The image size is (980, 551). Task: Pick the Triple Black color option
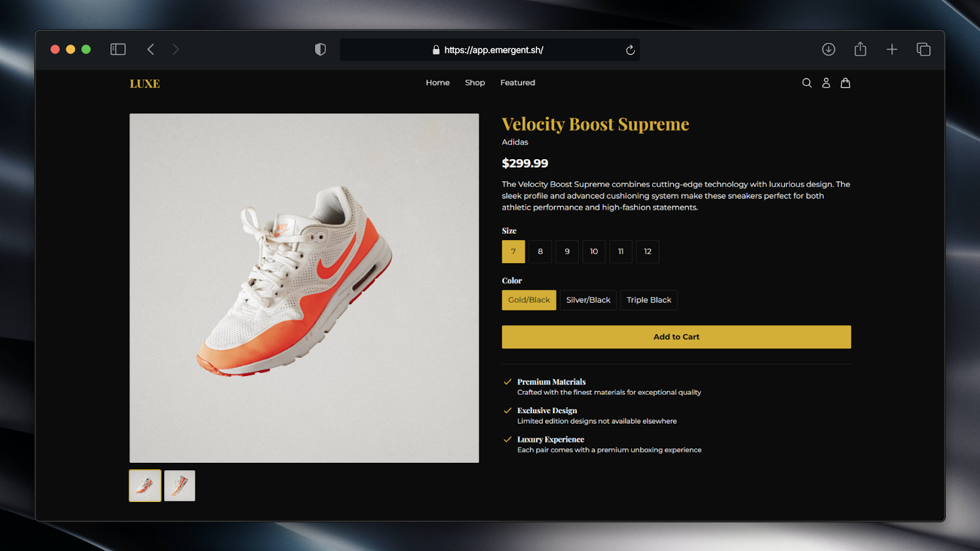tap(649, 300)
